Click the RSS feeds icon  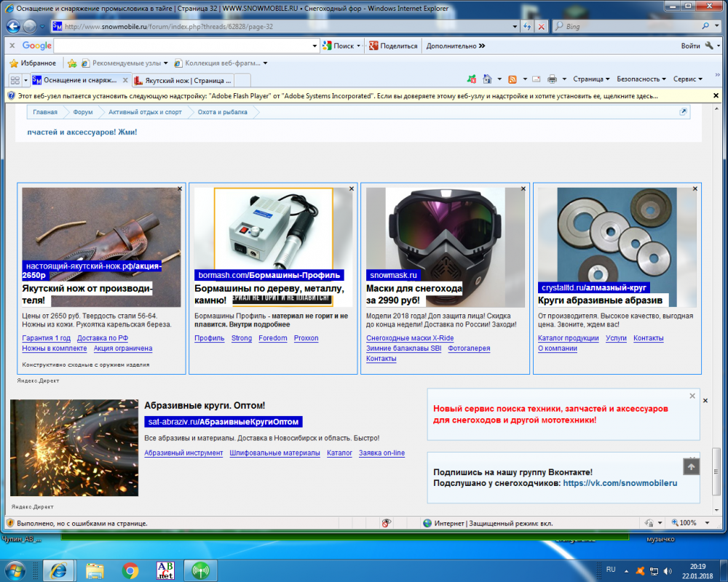point(513,79)
